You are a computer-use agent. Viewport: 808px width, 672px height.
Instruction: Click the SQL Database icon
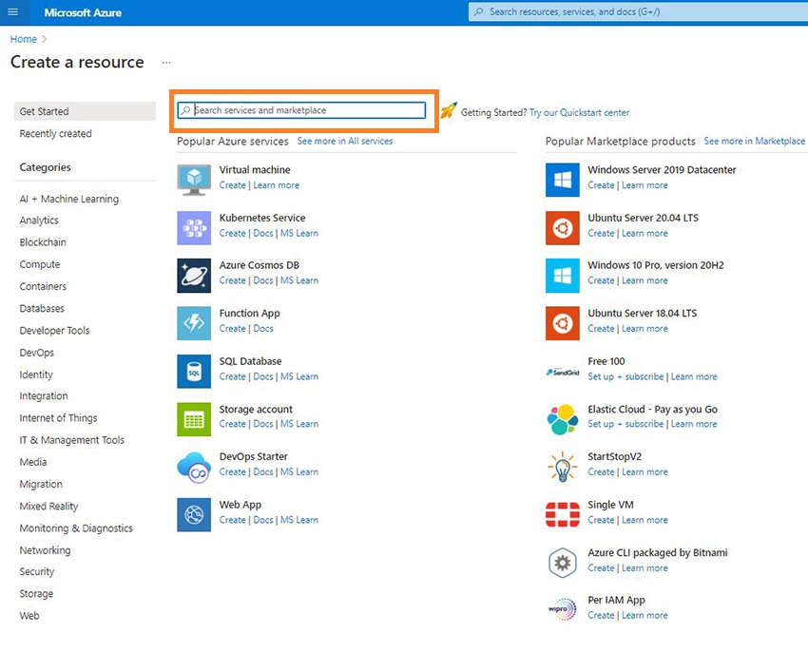point(194,371)
